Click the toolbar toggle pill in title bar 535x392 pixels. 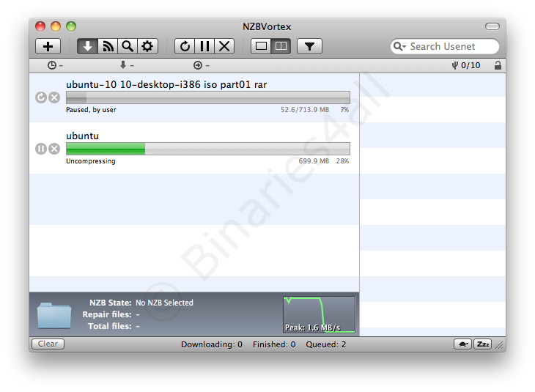pos(492,26)
